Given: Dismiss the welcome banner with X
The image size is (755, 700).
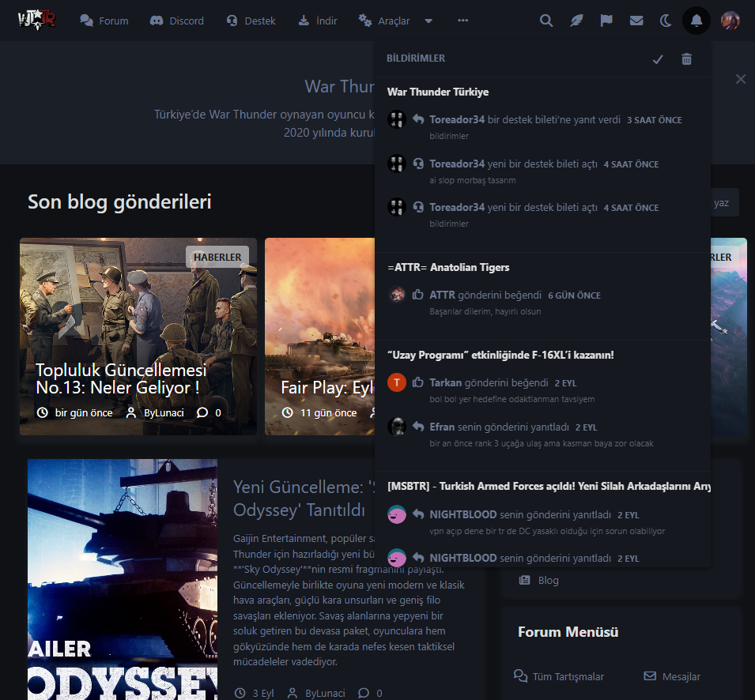Looking at the screenshot, I should click(741, 79).
